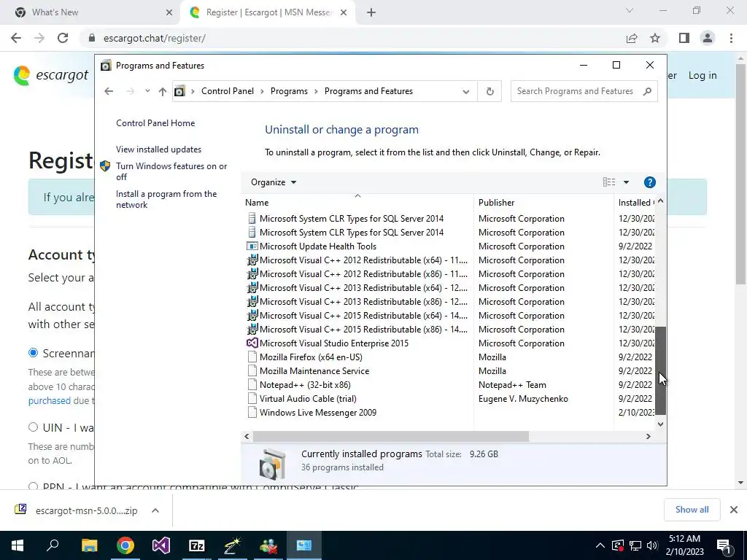Click the share page icon in Chrome
Viewport: 747px width, 560px height.
pyautogui.click(x=632, y=38)
